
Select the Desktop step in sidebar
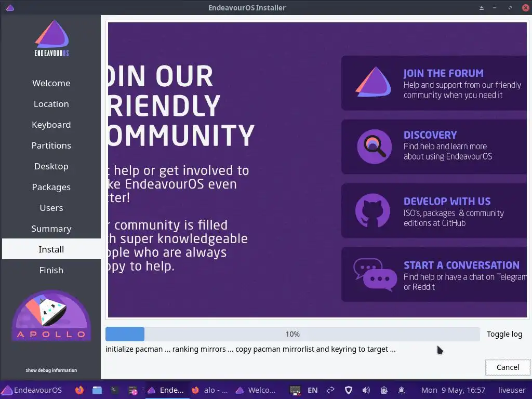point(51,166)
